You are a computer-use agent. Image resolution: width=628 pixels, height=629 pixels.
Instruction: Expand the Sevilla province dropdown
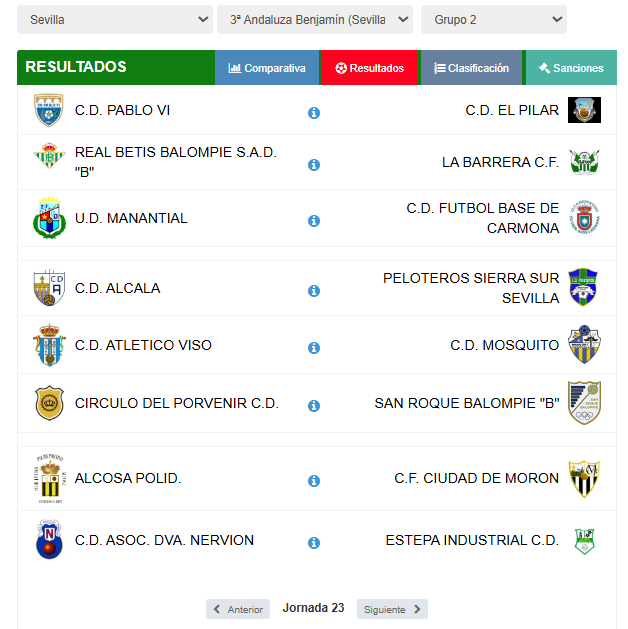[x=115, y=20]
